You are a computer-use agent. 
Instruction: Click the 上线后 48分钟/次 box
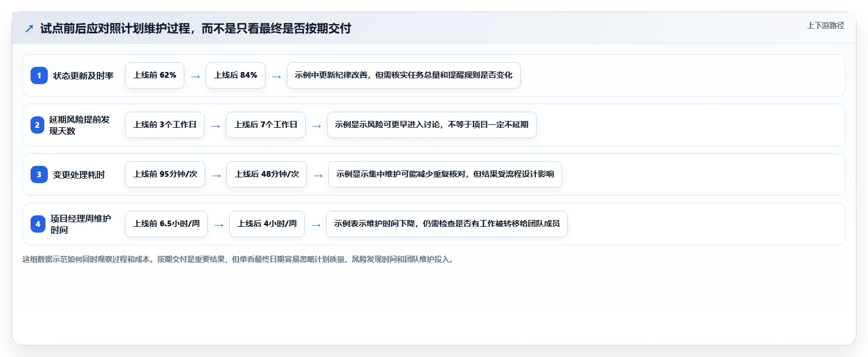[x=267, y=174]
